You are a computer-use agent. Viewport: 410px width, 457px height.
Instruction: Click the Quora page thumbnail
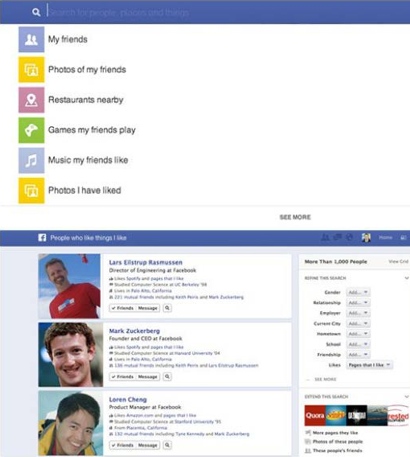click(315, 416)
